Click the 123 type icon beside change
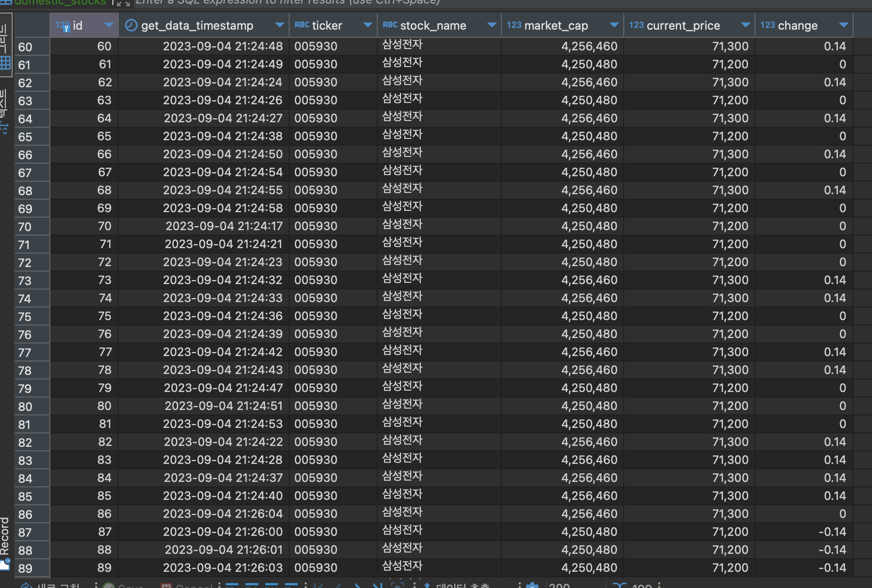This screenshot has width=872, height=588. 767,25
